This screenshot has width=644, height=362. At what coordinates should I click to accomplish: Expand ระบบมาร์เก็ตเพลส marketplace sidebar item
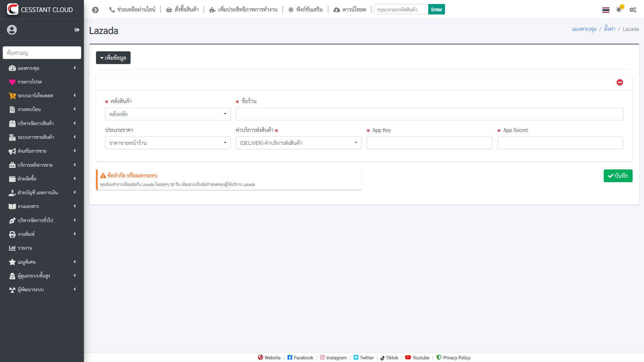pos(42,96)
